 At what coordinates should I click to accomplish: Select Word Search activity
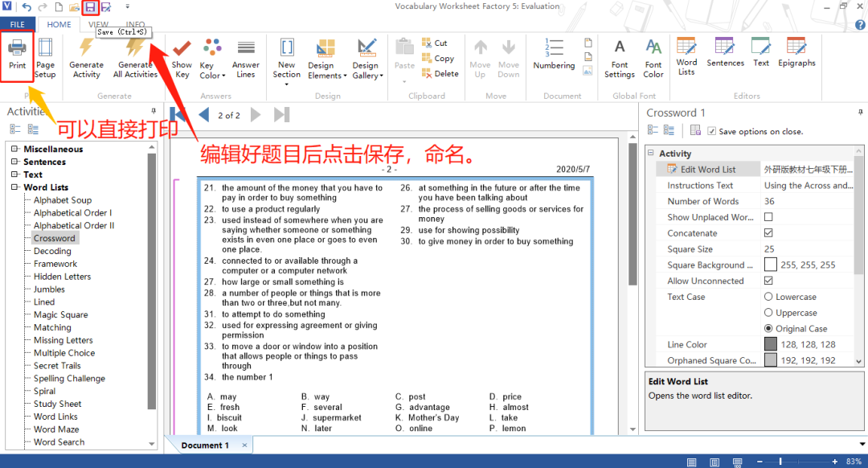click(x=59, y=442)
